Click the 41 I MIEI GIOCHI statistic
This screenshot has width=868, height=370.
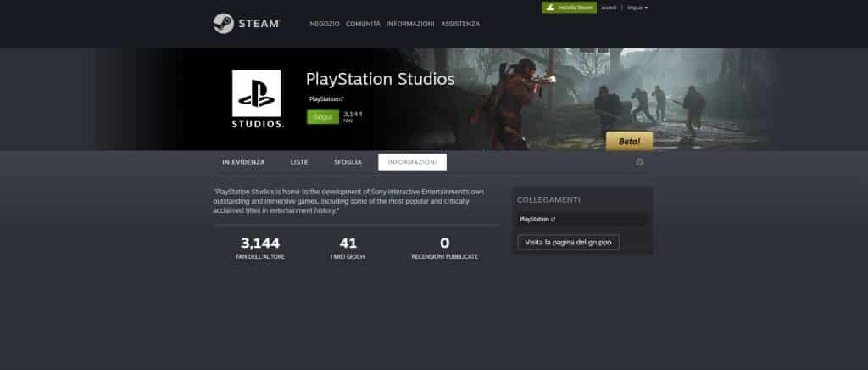(x=348, y=248)
